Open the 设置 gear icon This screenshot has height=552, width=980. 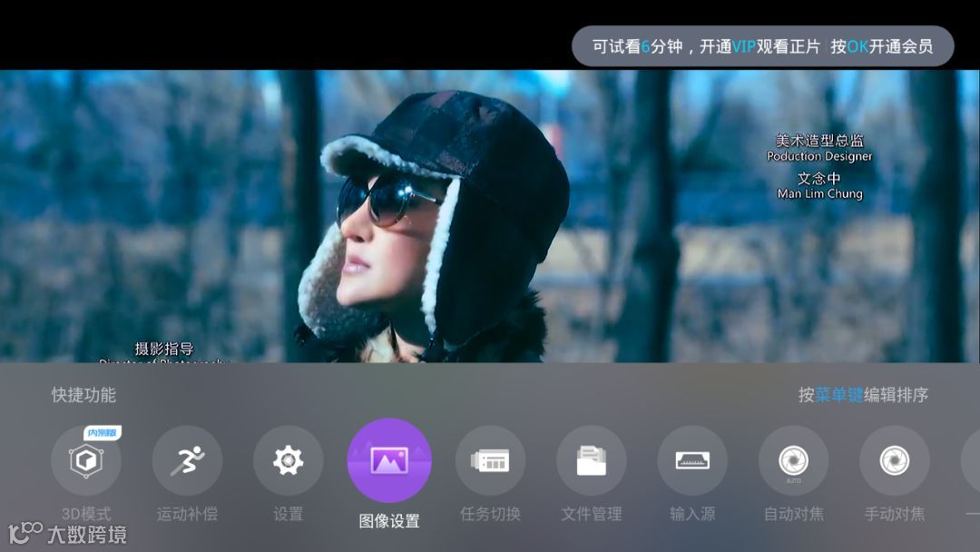[x=289, y=460]
